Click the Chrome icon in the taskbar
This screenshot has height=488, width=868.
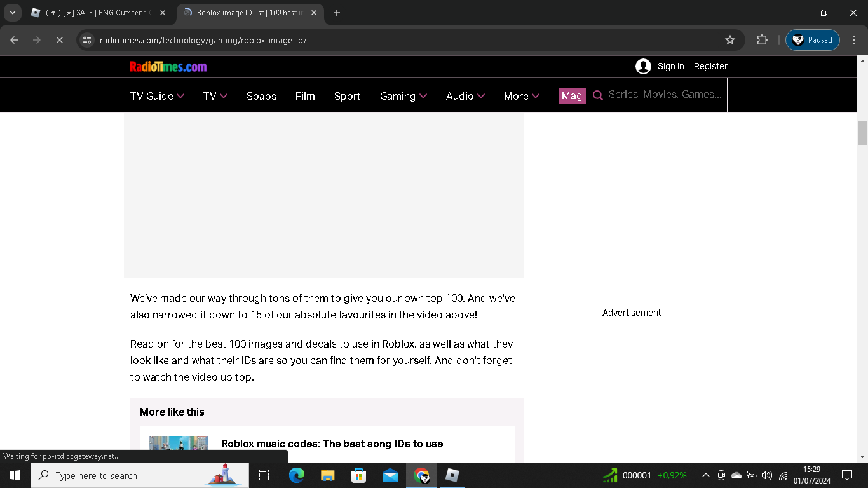(x=421, y=475)
